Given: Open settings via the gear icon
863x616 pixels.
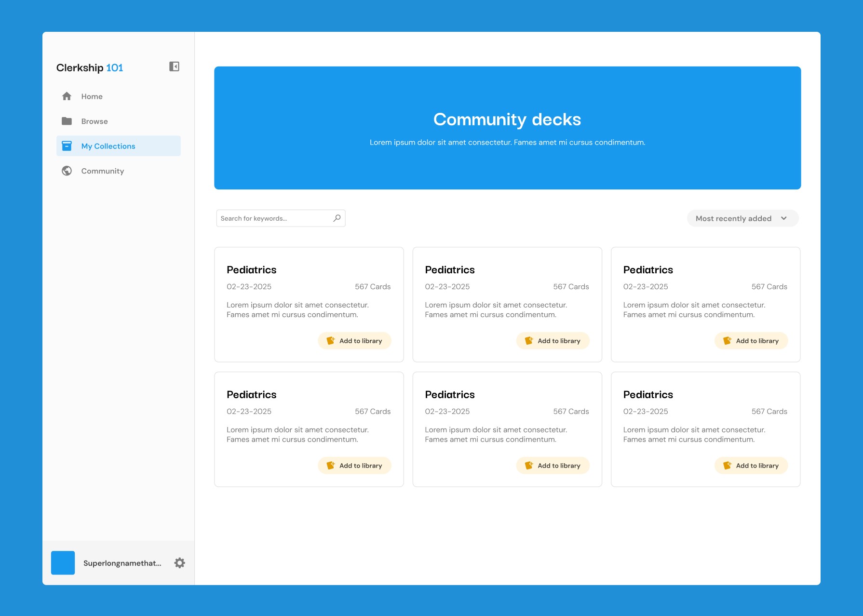Looking at the screenshot, I should (180, 563).
